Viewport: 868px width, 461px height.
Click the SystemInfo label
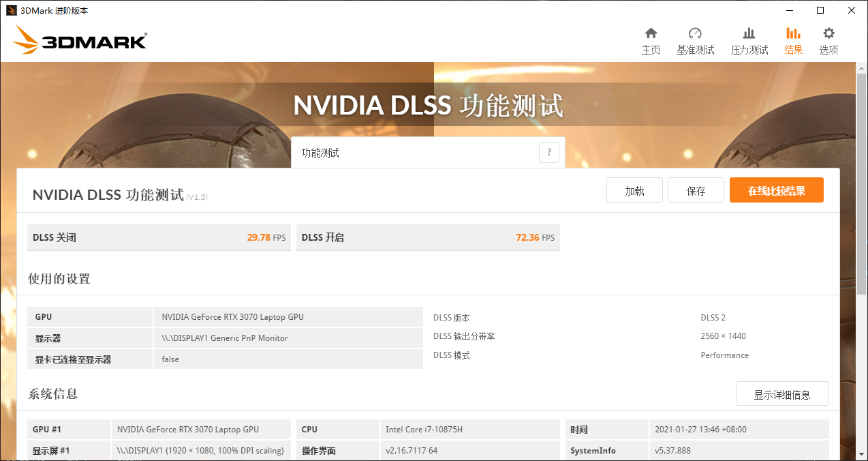pos(593,451)
